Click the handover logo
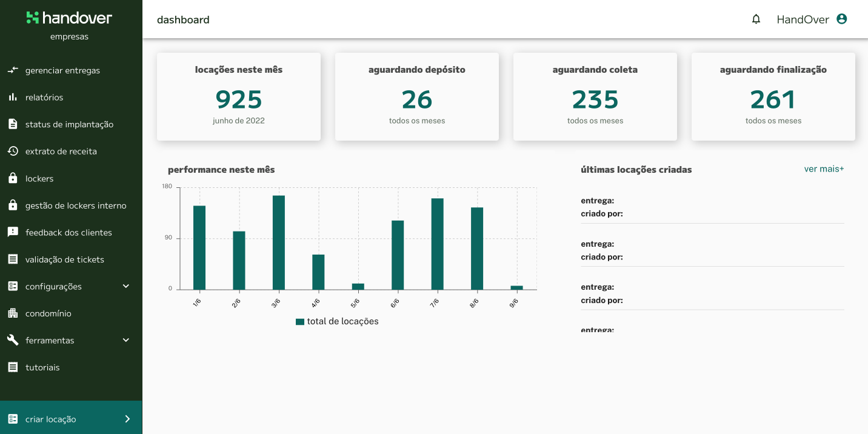The width and height of the screenshot is (868, 434). tap(70, 18)
